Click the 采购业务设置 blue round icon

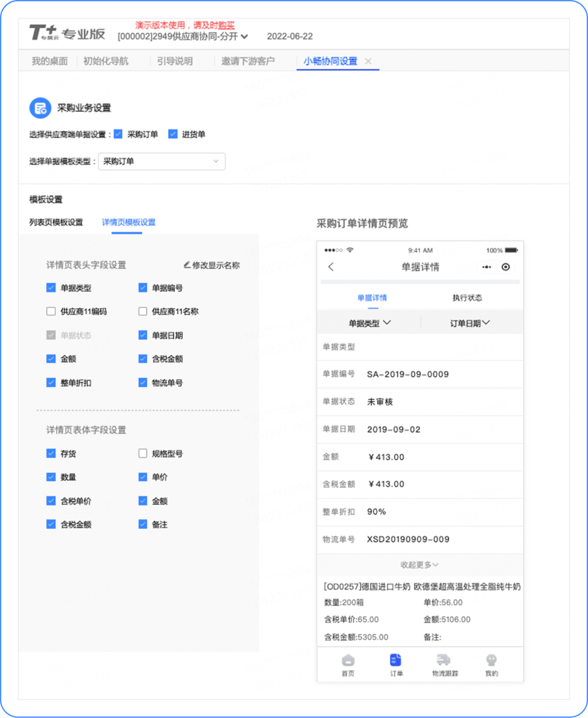40,108
